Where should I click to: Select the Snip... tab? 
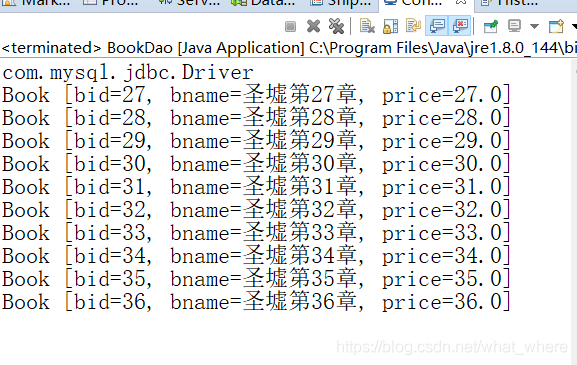point(340,3)
